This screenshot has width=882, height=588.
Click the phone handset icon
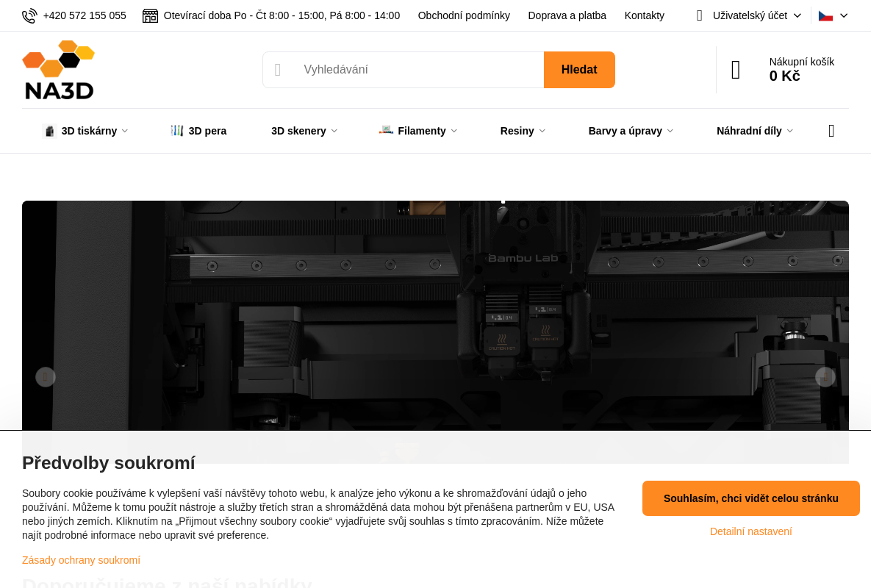tap(29, 15)
